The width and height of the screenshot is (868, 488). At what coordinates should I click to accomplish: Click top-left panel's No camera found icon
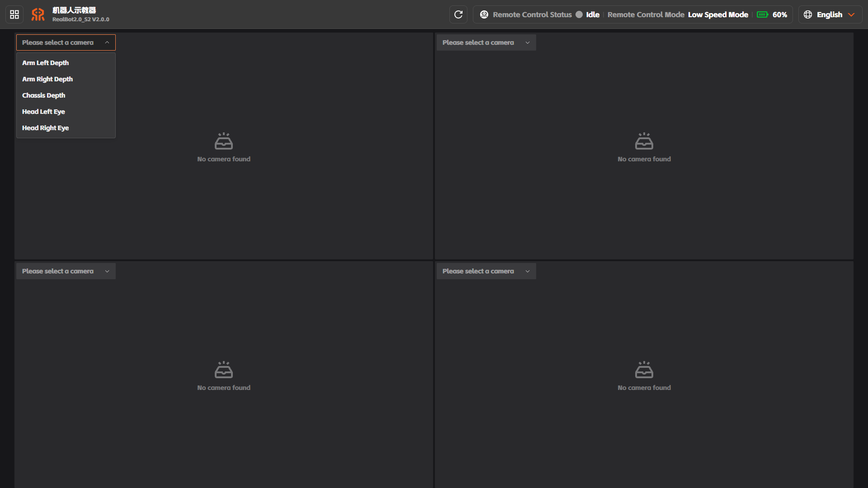[x=224, y=141]
